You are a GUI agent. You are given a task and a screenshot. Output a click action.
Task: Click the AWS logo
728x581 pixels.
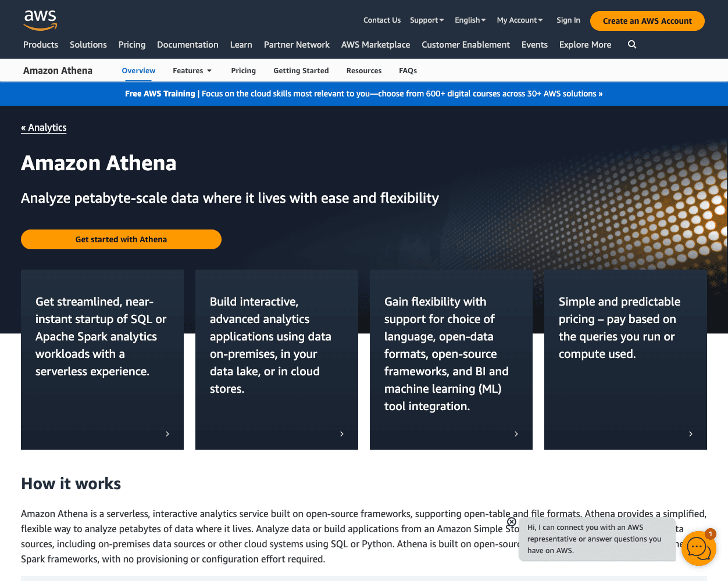[40, 20]
